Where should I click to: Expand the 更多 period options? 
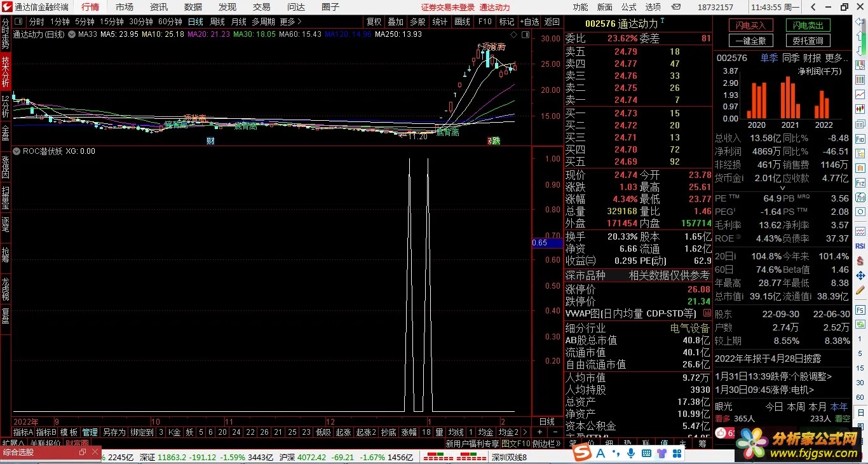(290, 22)
